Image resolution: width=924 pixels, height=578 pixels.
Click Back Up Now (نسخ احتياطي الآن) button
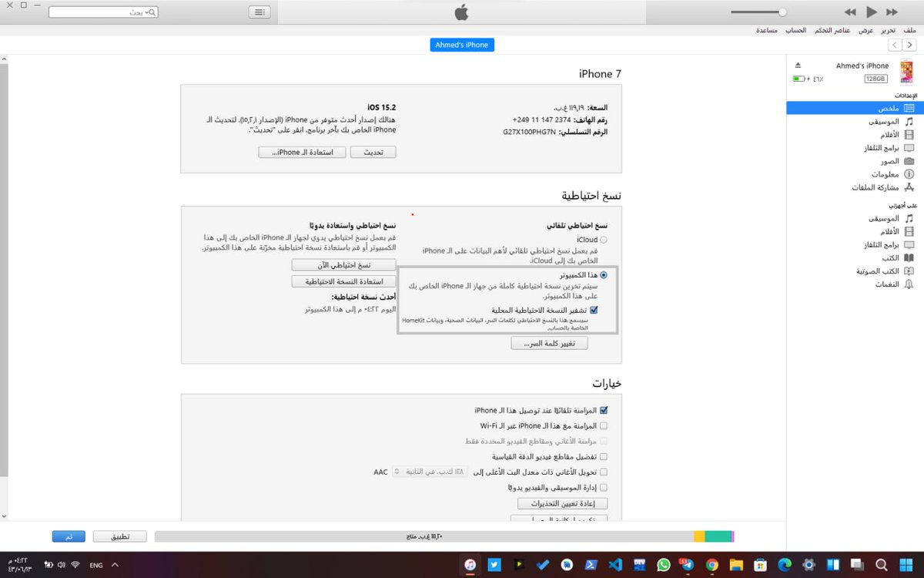(x=343, y=265)
